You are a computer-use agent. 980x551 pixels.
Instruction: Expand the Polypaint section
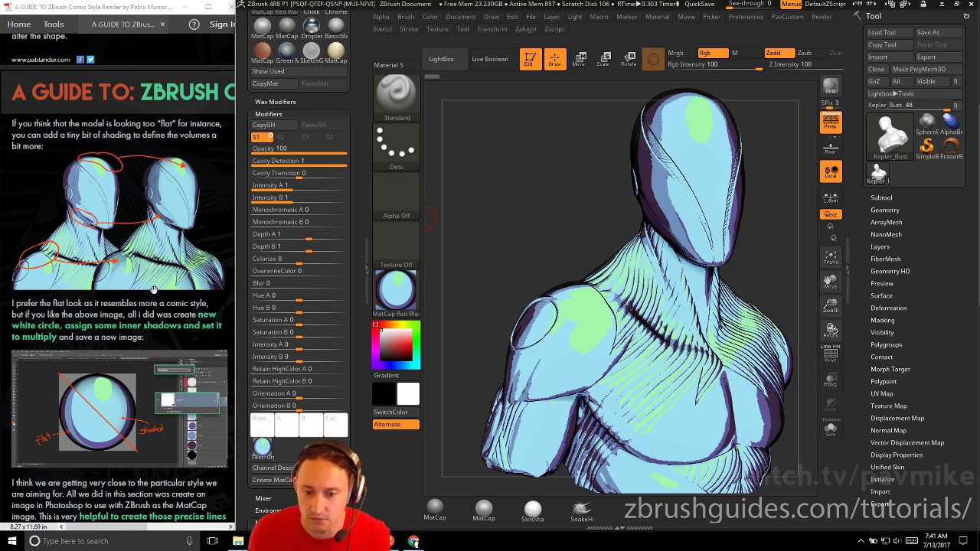[884, 381]
